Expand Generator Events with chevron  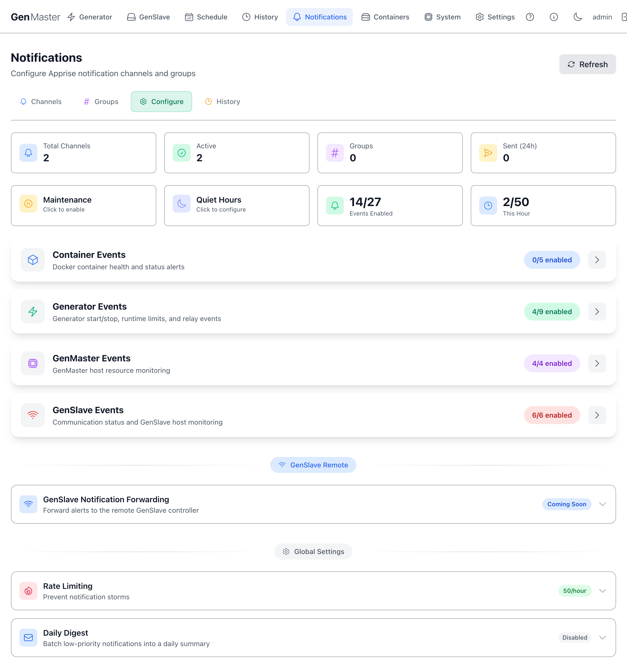[597, 312]
